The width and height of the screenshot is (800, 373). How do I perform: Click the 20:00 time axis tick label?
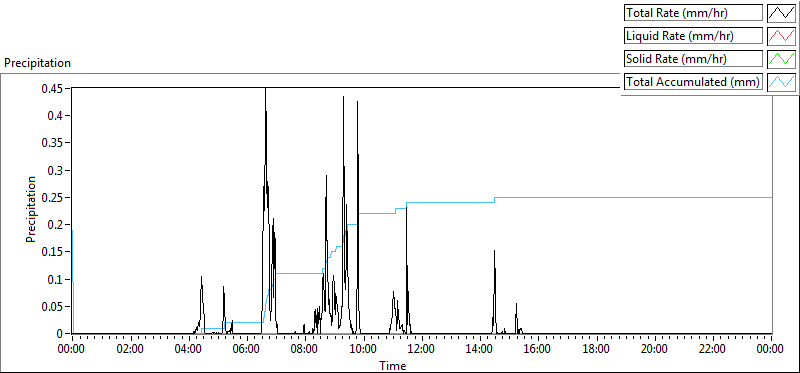654,349
